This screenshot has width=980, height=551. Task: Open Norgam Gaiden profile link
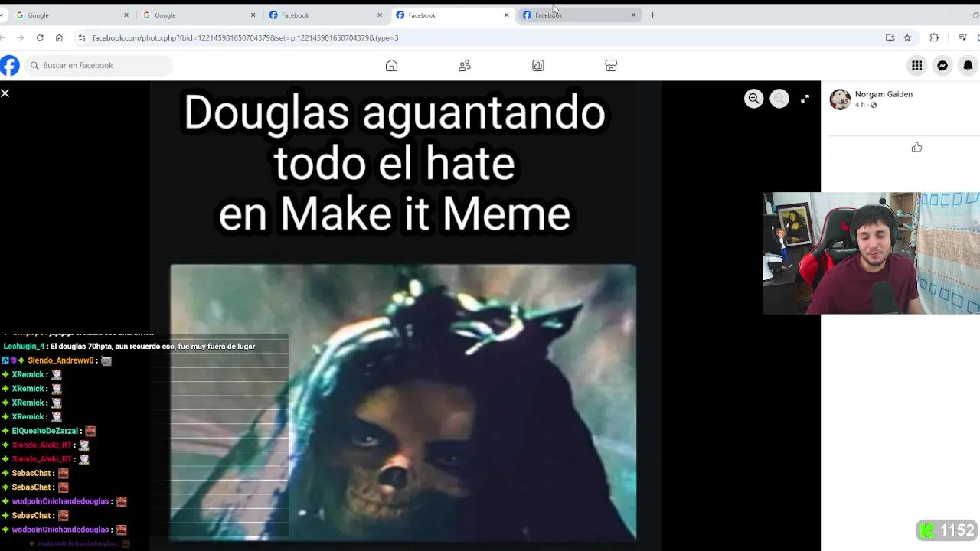pyautogui.click(x=884, y=94)
